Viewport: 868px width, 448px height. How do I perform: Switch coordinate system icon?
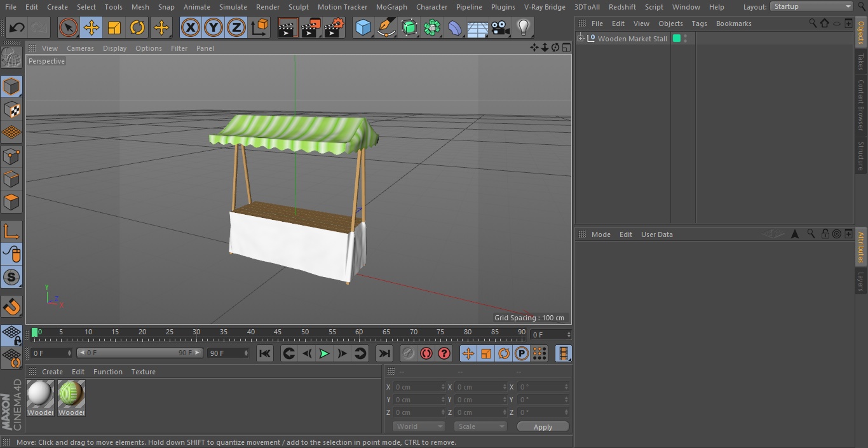click(260, 27)
